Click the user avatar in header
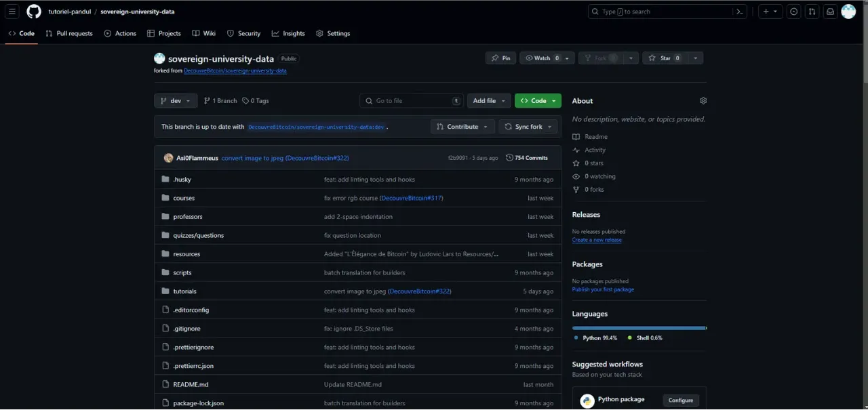This screenshot has height=410, width=868. tap(848, 12)
